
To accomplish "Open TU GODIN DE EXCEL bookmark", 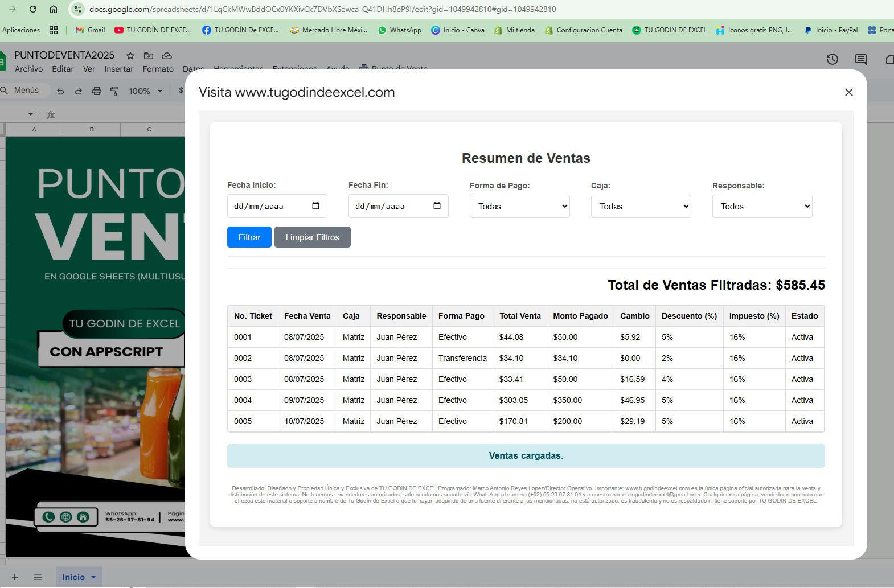I will (670, 30).
